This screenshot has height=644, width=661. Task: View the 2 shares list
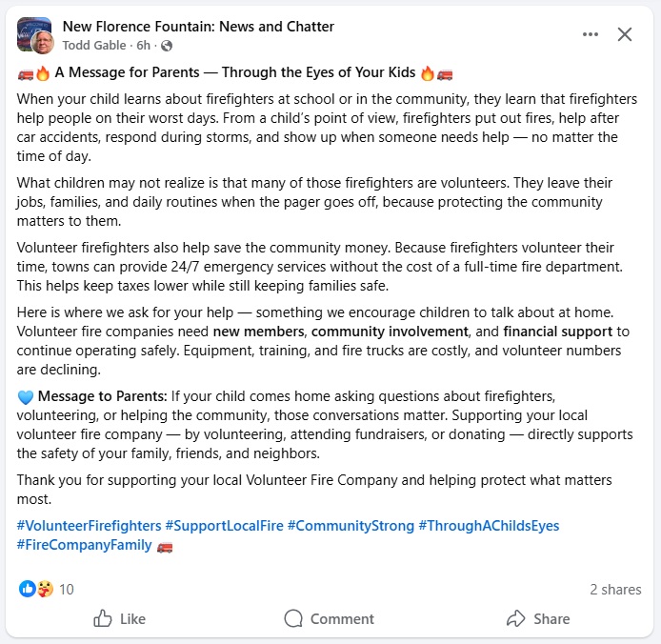(x=615, y=590)
